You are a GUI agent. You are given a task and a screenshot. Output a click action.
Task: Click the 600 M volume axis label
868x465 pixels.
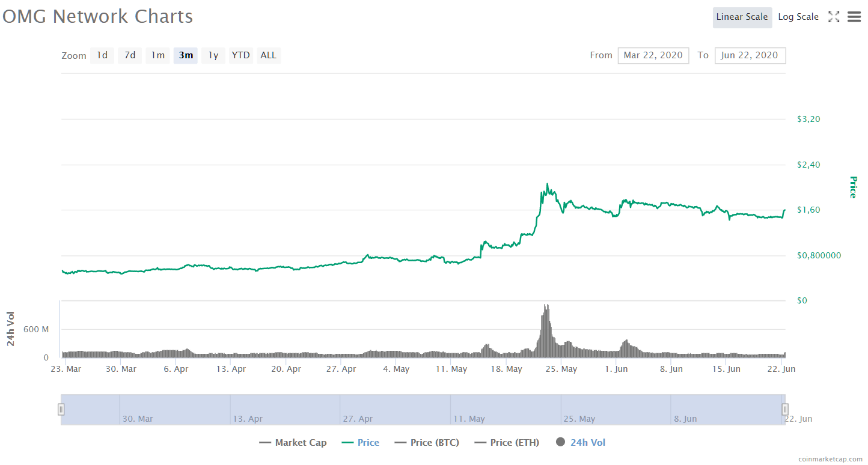pyautogui.click(x=36, y=329)
